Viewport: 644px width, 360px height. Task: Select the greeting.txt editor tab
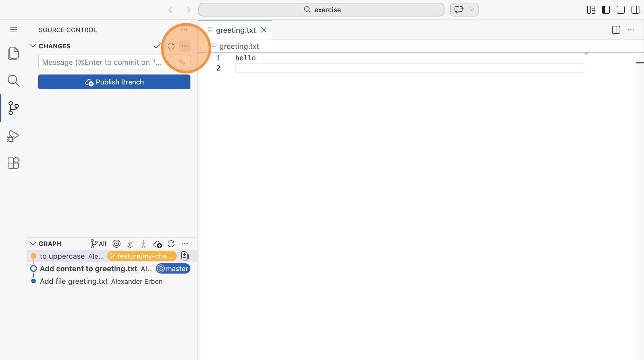pyautogui.click(x=235, y=30)
